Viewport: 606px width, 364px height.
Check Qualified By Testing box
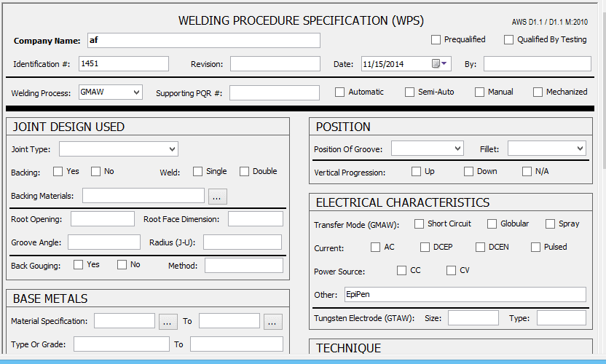508,40
